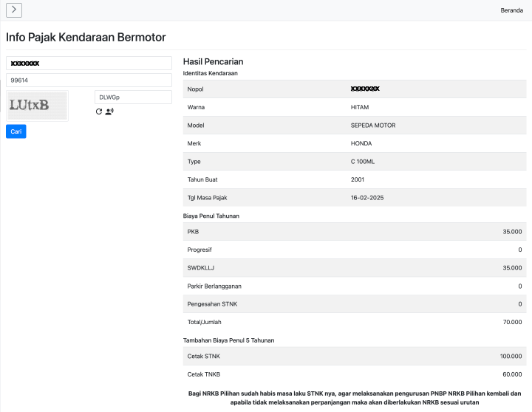532x412 pixels.
Task: Play the captcha audio icon
Action: point(109,111)
